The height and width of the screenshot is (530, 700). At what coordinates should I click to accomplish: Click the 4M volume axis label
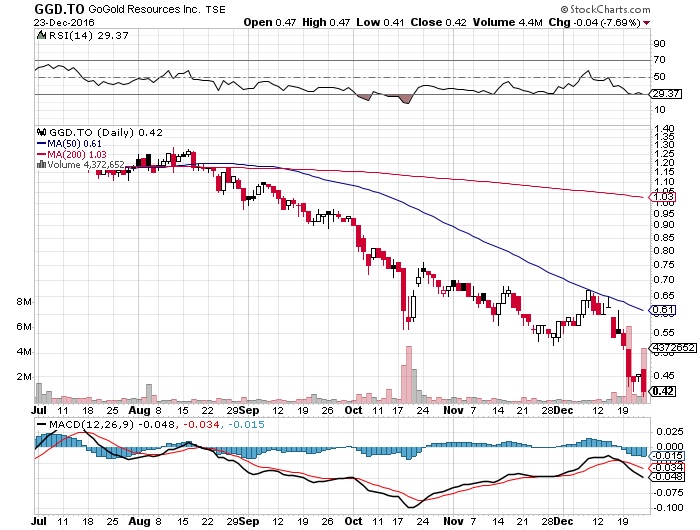[x=24, y=352]
